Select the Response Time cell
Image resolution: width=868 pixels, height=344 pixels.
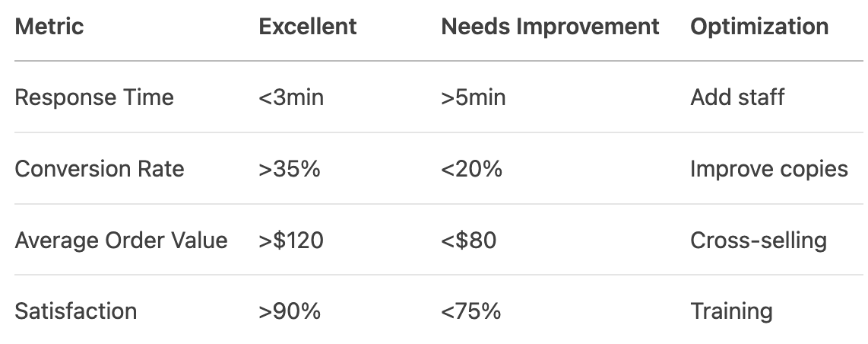coord(94,97)
